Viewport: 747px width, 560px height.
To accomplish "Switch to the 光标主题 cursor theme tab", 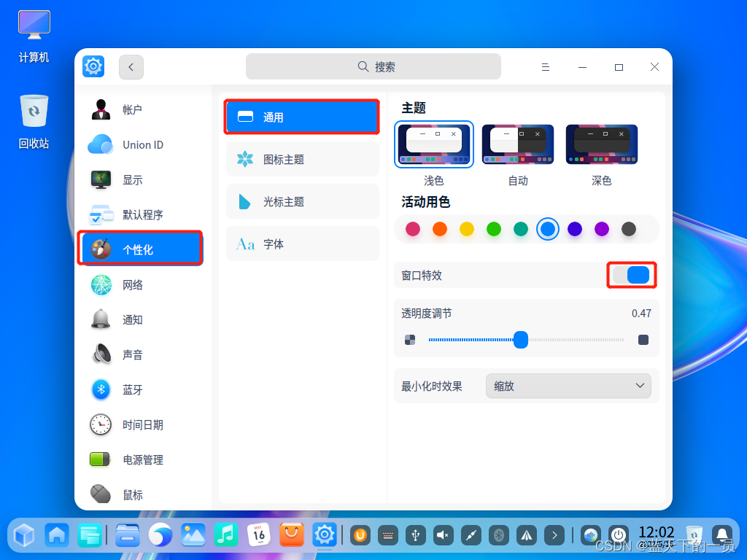I will [x=303, y=201].
